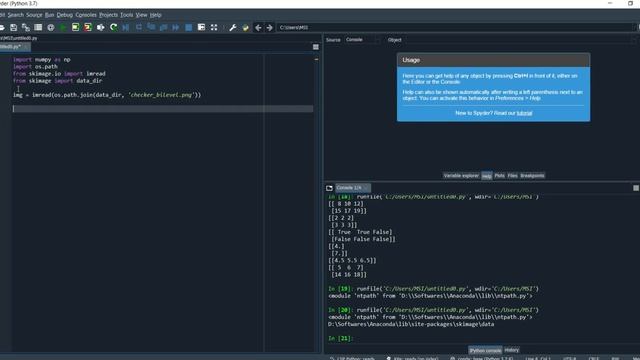Viewport: 640px width, 360px height.
Task: Switch to the Variable explorer tab
Action: click(x=461, y=176)
